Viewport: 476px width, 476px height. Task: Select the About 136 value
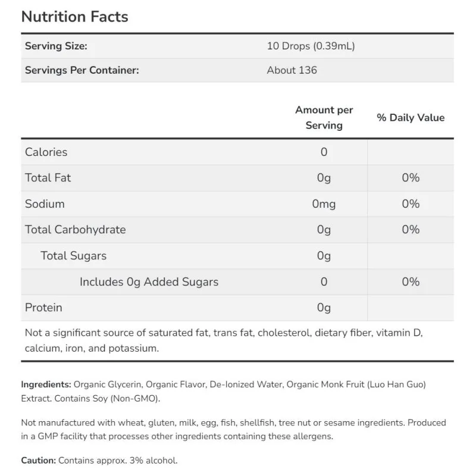292,70
